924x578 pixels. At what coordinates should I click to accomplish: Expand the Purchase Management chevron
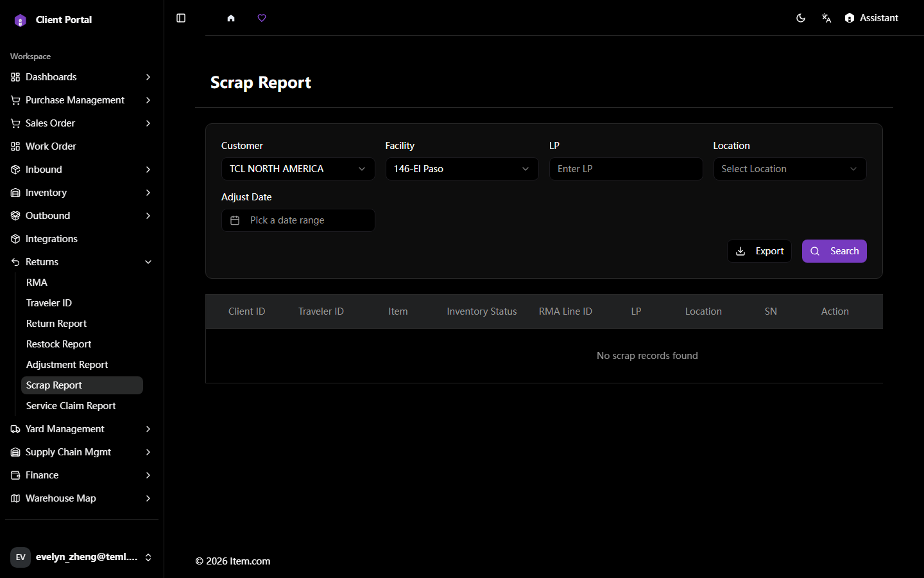tap(148, 100)
